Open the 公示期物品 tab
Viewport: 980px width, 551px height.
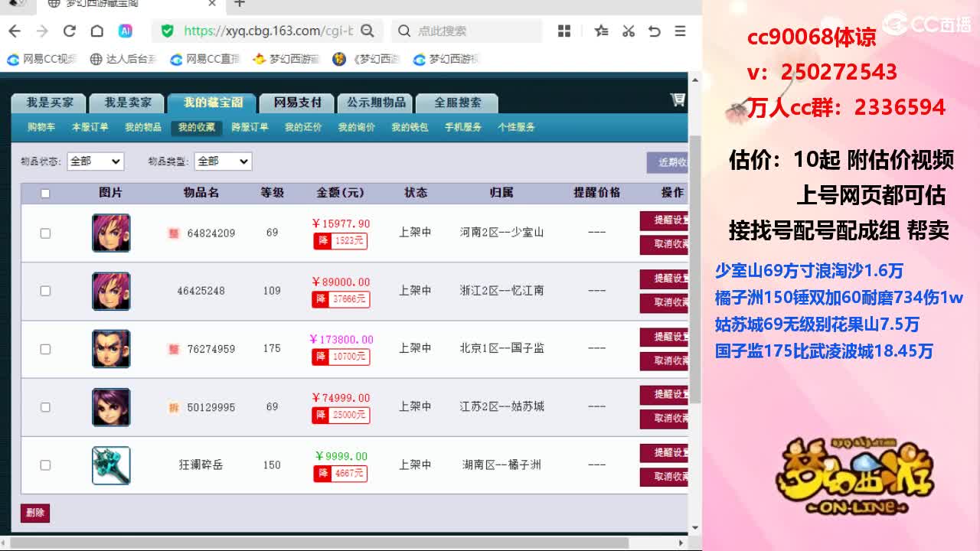pyautogui.click(x=376, y=103)
